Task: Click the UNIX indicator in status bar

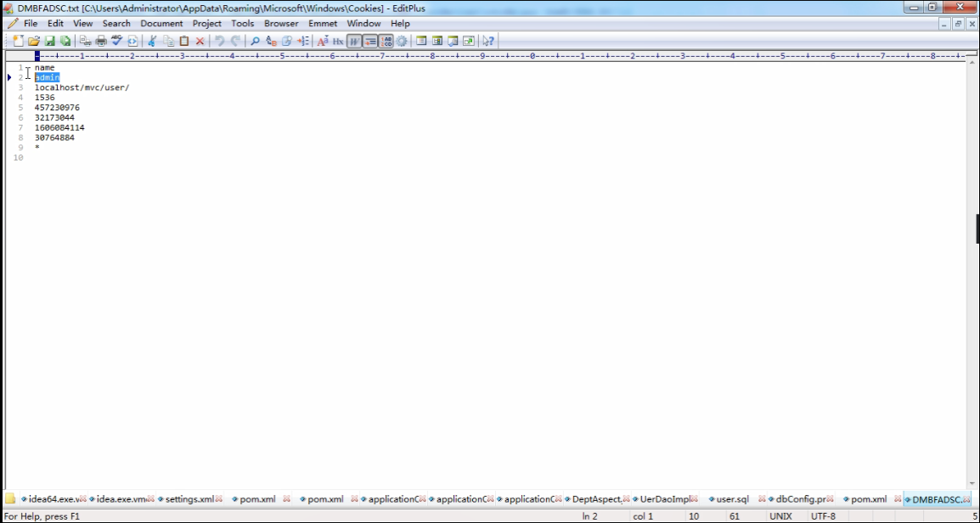Action: [780, 517]
